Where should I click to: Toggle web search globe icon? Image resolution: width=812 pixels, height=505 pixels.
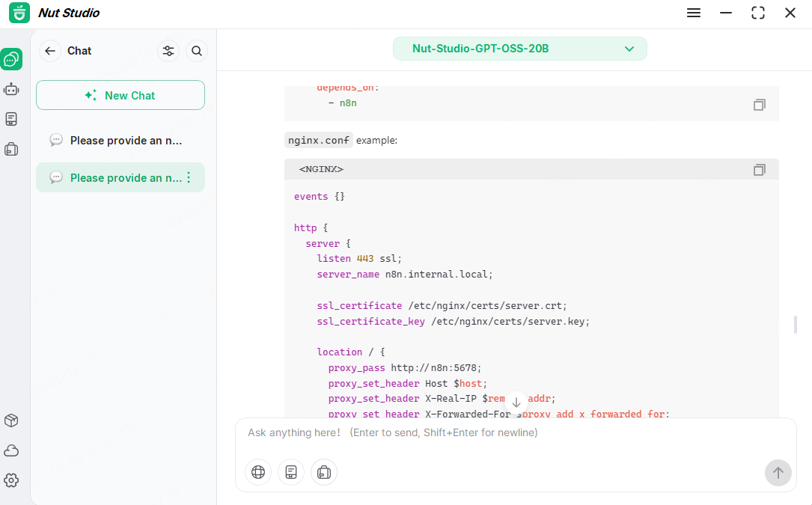tap(258, 472)
